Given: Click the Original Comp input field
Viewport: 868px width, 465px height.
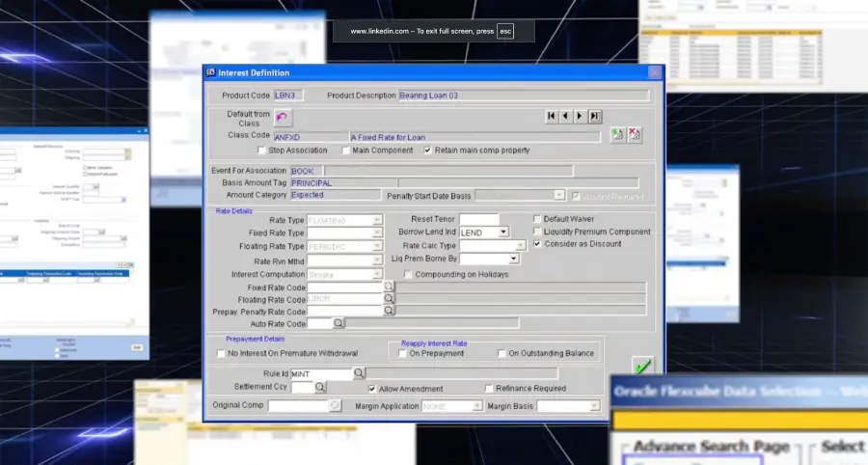Looking at the screenshot, I should 299,406.
